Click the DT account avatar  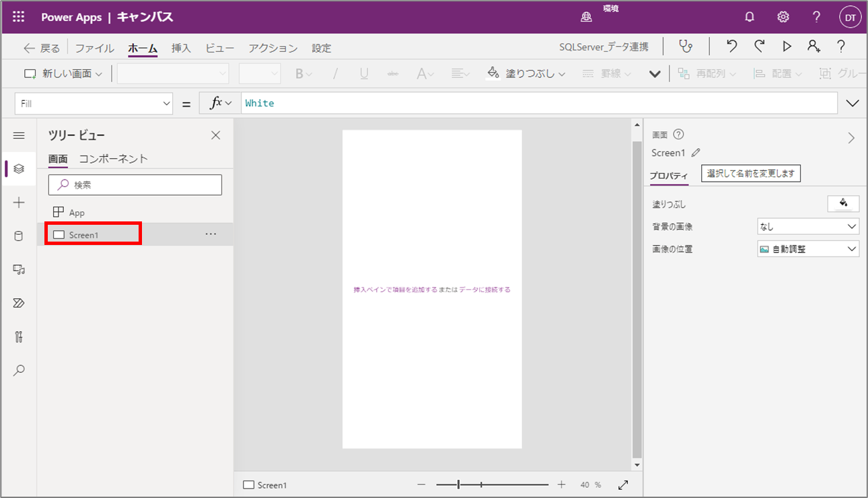click(x=851, y=17)
